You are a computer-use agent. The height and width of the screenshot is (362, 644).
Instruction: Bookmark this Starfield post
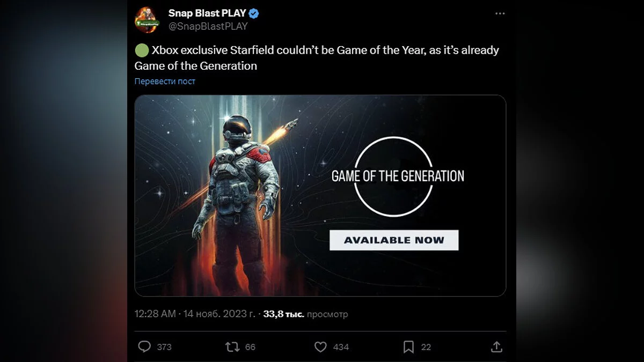coord(408,347)
